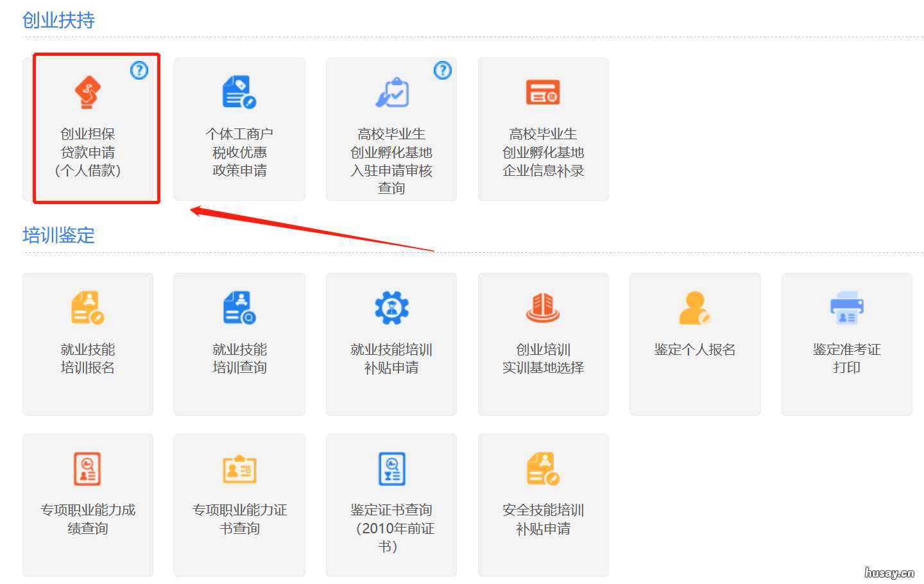Click the 鉴定准考证打印 text label
This screenshot has height=584, width=924.
846,358
